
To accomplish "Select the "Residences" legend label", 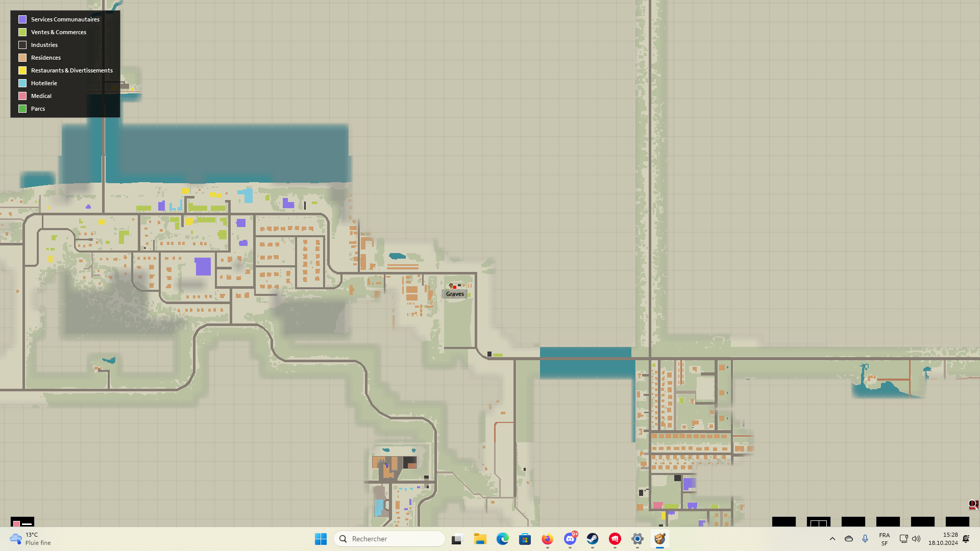I will (x=46, y=58).
